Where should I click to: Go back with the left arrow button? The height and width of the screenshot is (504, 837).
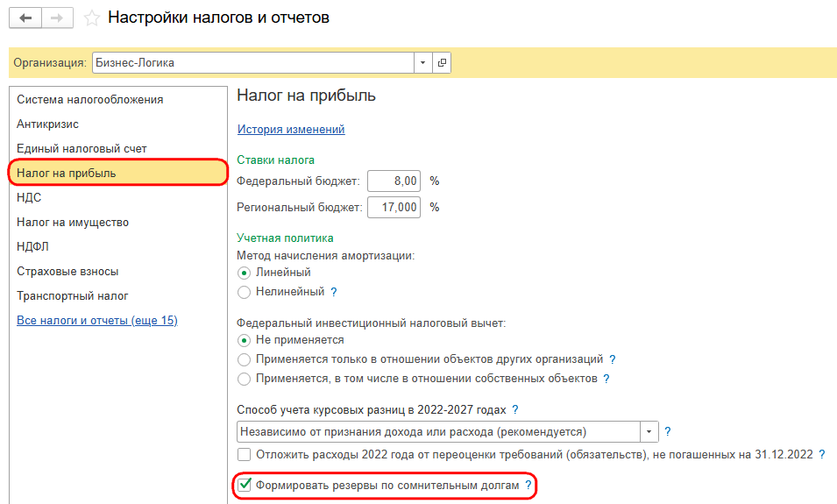[x=25, y=18]
